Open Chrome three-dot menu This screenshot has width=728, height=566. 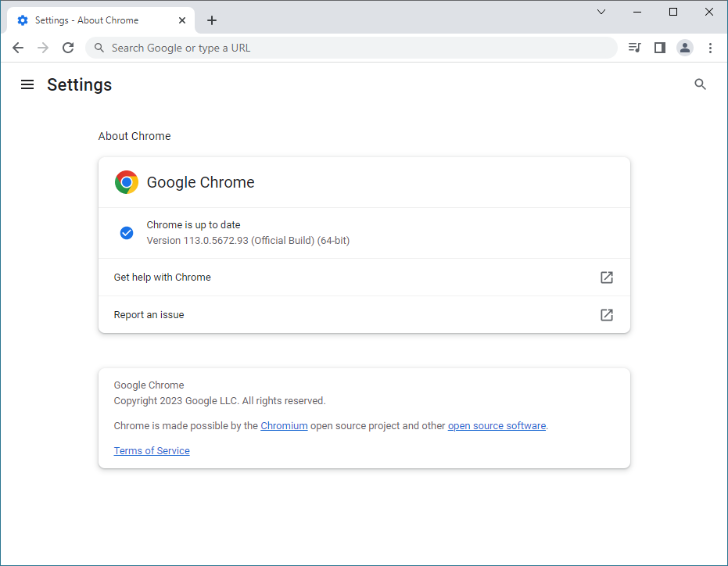point(710,48)
